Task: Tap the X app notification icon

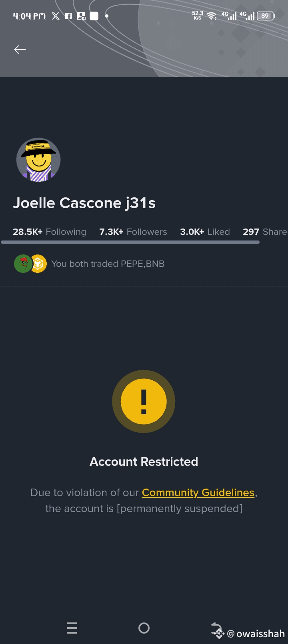Action: [x=56, y=16]
